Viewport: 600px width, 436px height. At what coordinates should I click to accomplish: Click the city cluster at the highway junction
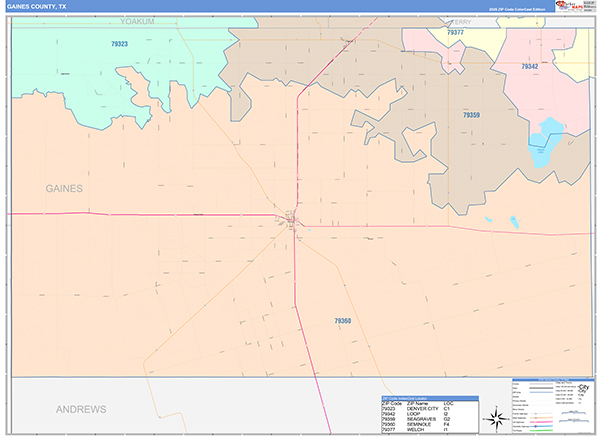click(289, 220)
